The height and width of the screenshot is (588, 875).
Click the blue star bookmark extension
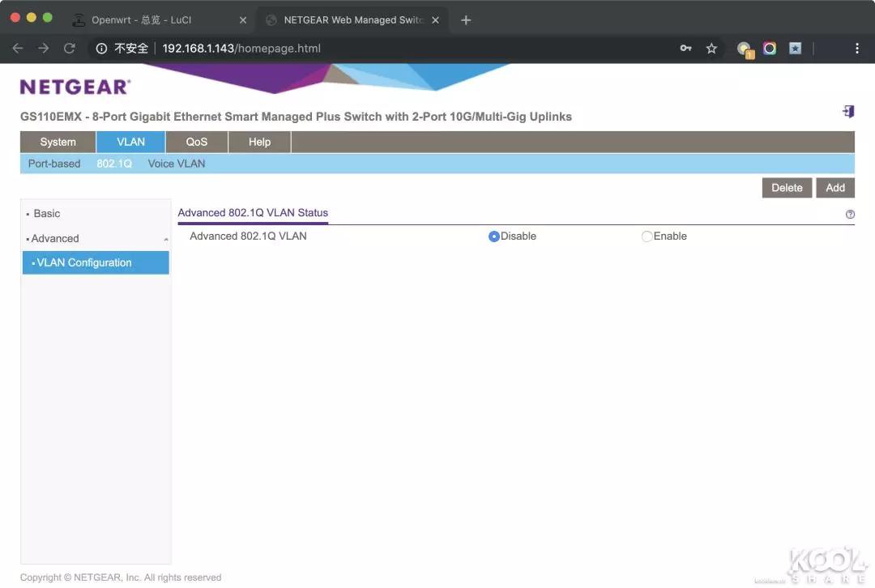(796, 49)
